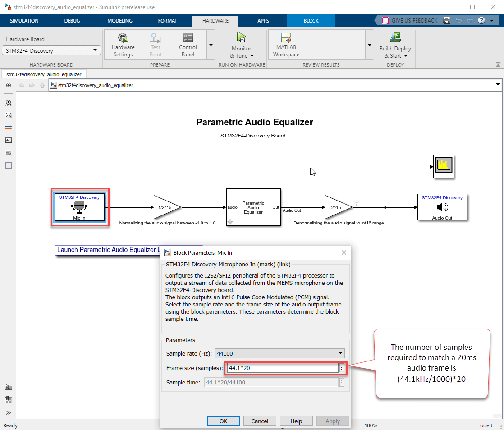The width and height of the screenshot is (504, 430).
Task: Open Monitor & Tune dropdown arrow
Action: [252, 56]
